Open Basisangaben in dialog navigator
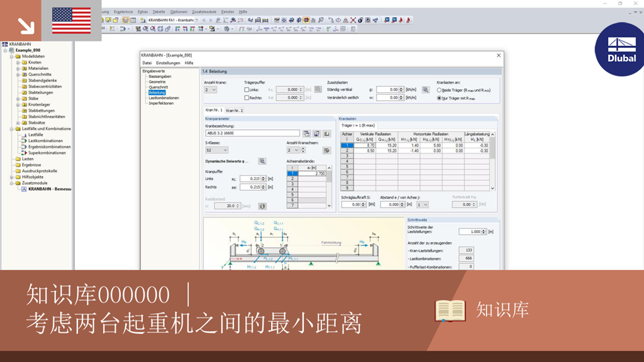The width and height of the screenshot is (644, 362). pyautogui.click(x=160, y=76)
